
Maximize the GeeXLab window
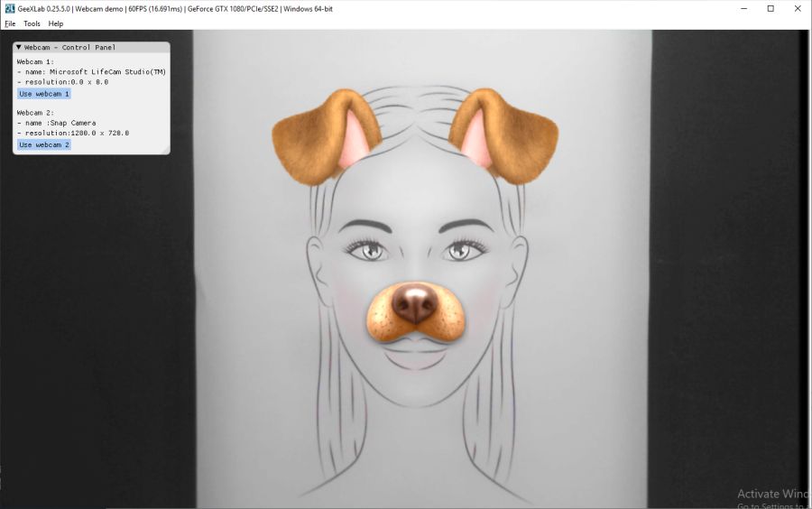point(770,9)
